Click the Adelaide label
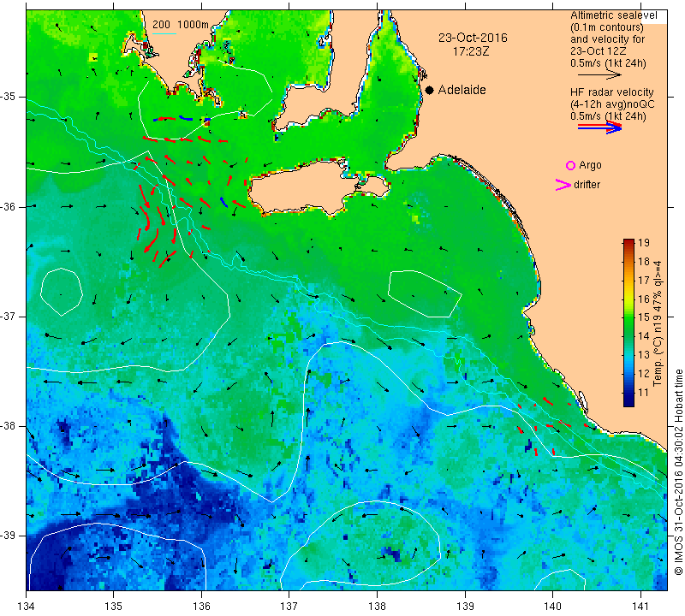The width and height of the screenshot is (685, 616). point(462,90)
